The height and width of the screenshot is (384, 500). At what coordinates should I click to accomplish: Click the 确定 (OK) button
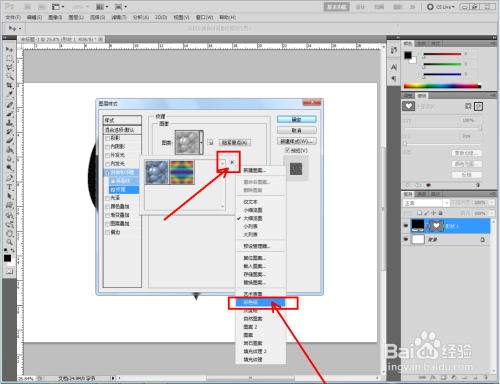pyautogui.click(x=296, y=119)
